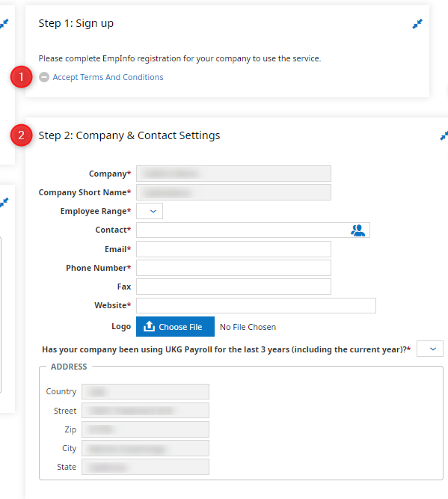This screenshot has height=499, width=448.
Task: Open Accept Terms And Conditions link
Action: (108, 77)
